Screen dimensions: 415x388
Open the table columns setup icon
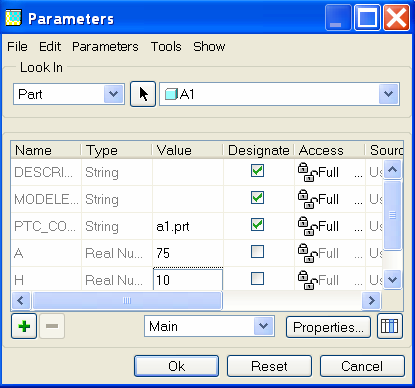point(390,326)
